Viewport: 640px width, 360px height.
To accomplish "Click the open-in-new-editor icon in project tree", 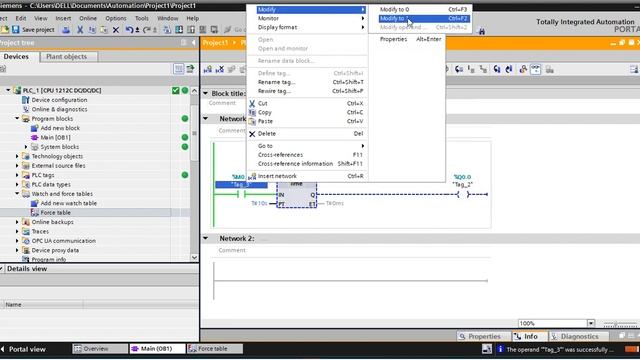I will 190,69.
